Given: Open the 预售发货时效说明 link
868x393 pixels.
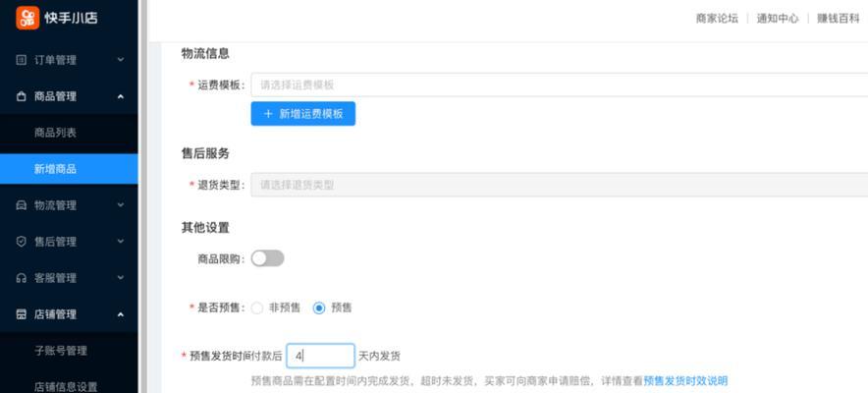Looking at the screenshot, I should coord(685,381).
